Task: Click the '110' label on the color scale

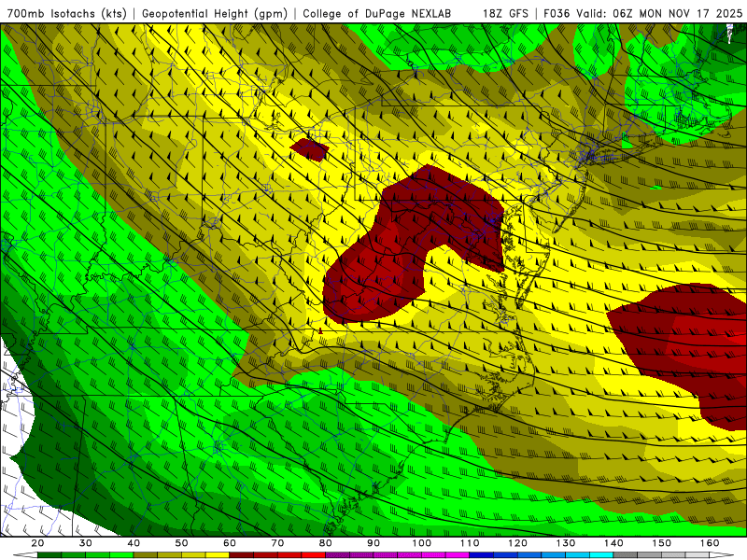Action: (470, 543)
